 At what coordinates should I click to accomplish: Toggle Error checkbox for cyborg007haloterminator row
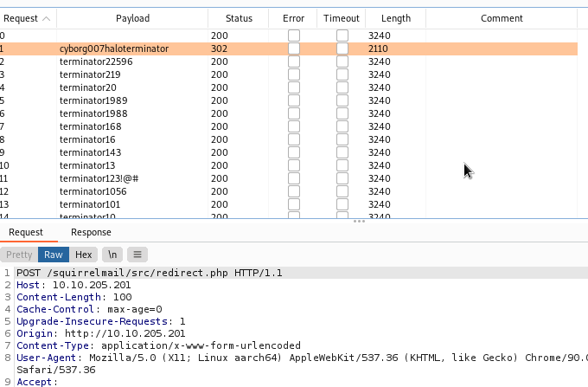coord(294,48)
